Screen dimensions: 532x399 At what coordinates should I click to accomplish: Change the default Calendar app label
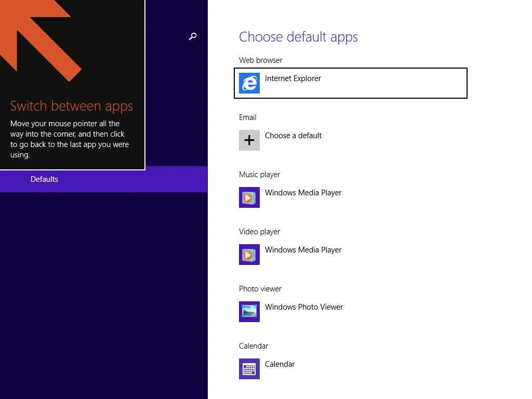tap(280, 364)
